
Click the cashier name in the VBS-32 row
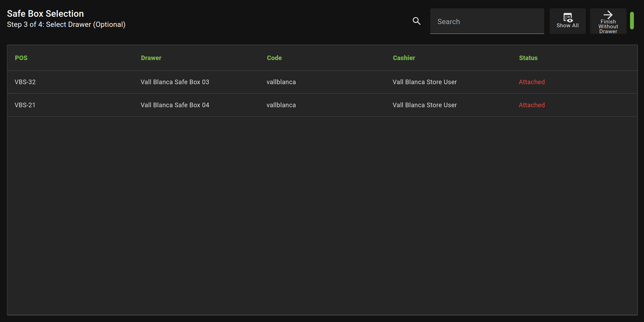click(x=424, y=82)
